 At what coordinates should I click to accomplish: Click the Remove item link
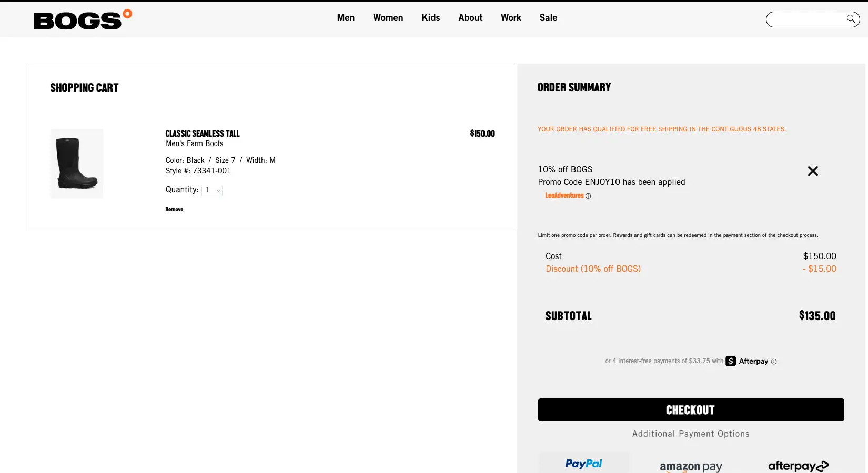point(174,209)
